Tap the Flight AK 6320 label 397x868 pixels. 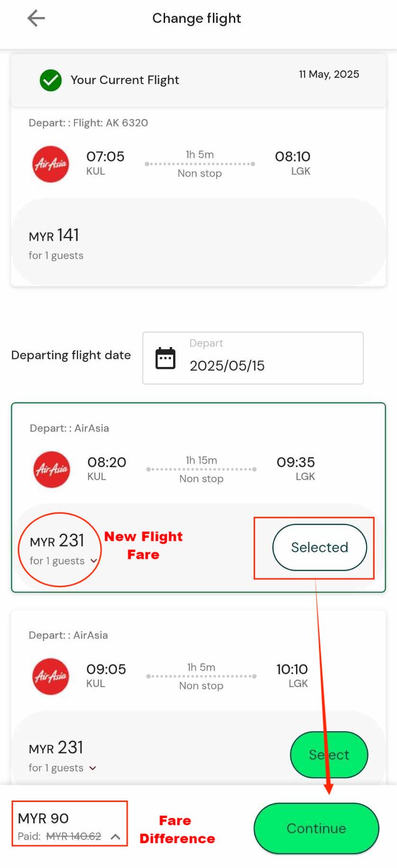point(110,123)
